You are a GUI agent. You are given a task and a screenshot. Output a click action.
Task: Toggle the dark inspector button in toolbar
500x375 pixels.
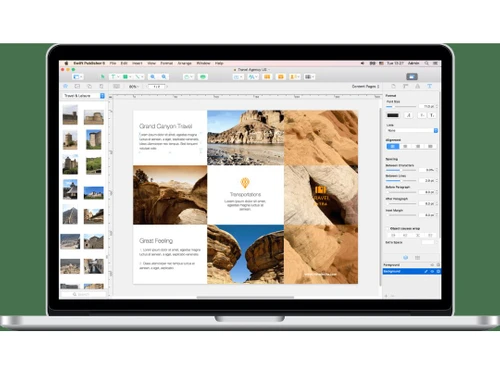point(412,77)
